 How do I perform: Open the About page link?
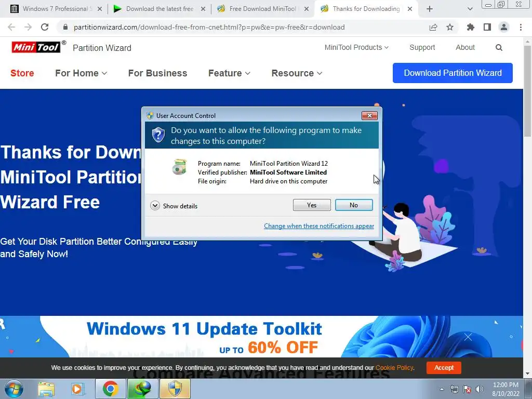coord(465,47)
